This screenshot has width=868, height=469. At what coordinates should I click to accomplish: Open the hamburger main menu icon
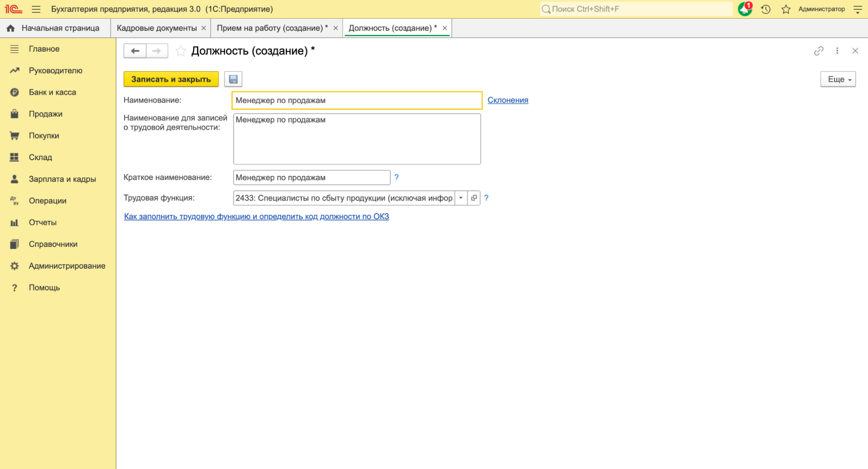click(36, 9)
